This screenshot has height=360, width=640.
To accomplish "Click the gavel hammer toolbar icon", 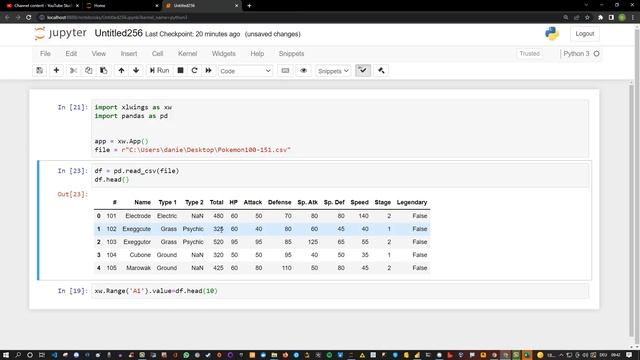I will pyautogui.click(x=381, y=71).
